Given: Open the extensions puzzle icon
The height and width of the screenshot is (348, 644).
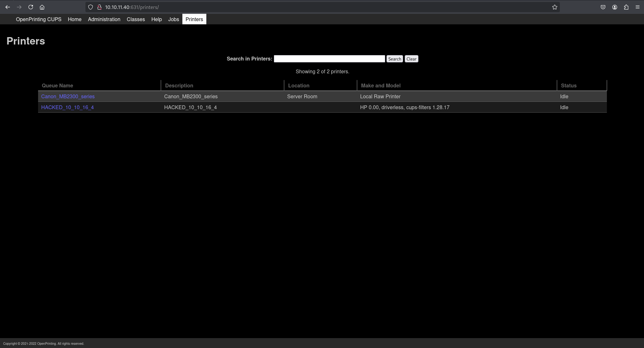Looking at the screenshot, I should (x=626, y=7).
